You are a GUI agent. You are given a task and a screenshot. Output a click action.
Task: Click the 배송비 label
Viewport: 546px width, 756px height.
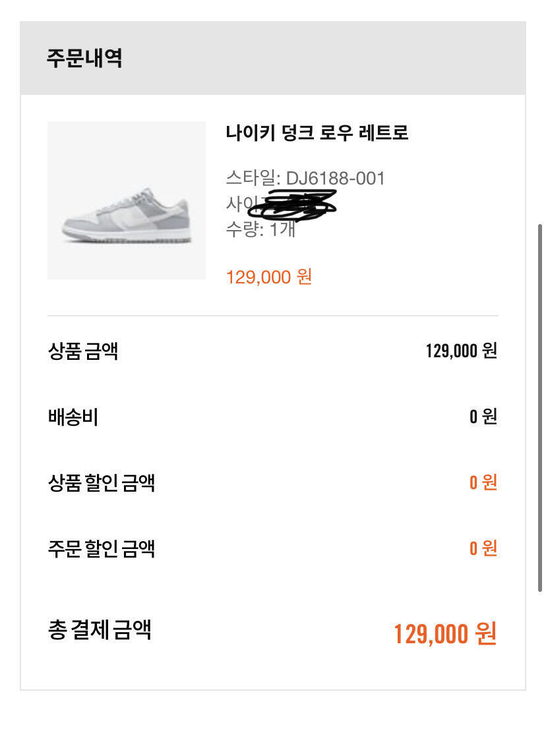click(x=73, y=417)
